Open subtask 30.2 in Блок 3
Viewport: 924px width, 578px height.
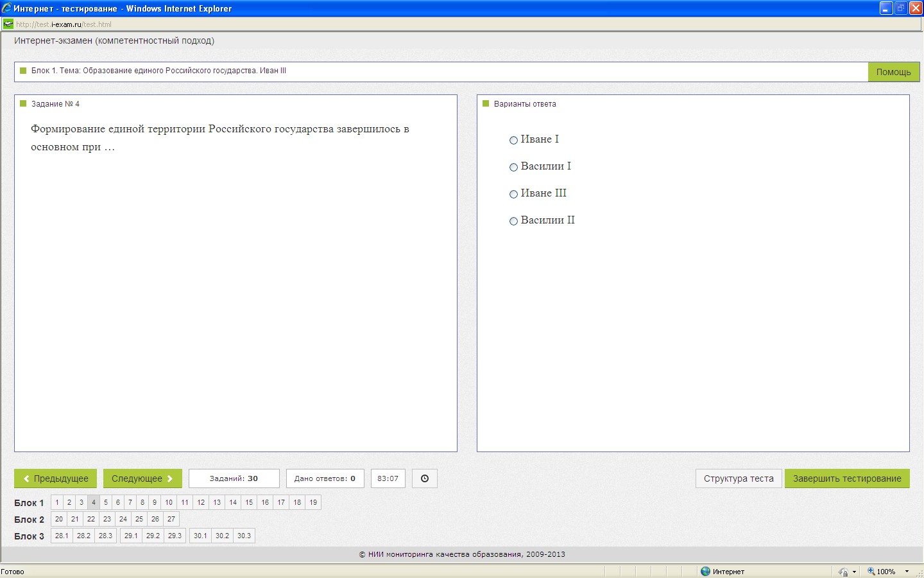(x=222, y=536)
